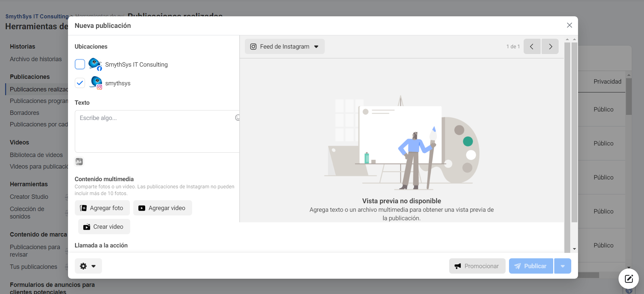Uncheck the smythsys Instagram checkbox
The height and width of the screenshot is (294, 644).
coord(80,83)
